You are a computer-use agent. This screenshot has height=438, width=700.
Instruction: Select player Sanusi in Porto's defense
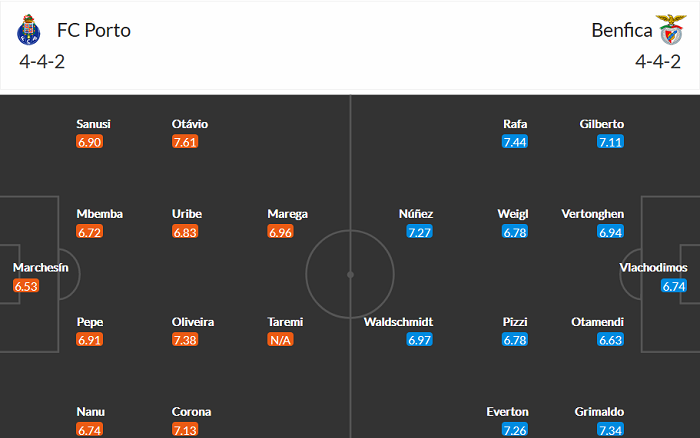pos(93,124)
